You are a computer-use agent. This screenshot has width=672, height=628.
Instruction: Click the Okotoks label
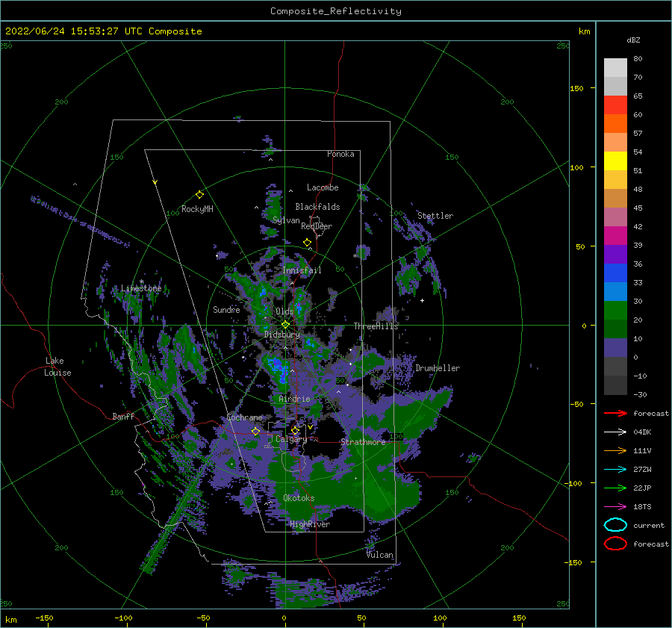coord(299,497)
